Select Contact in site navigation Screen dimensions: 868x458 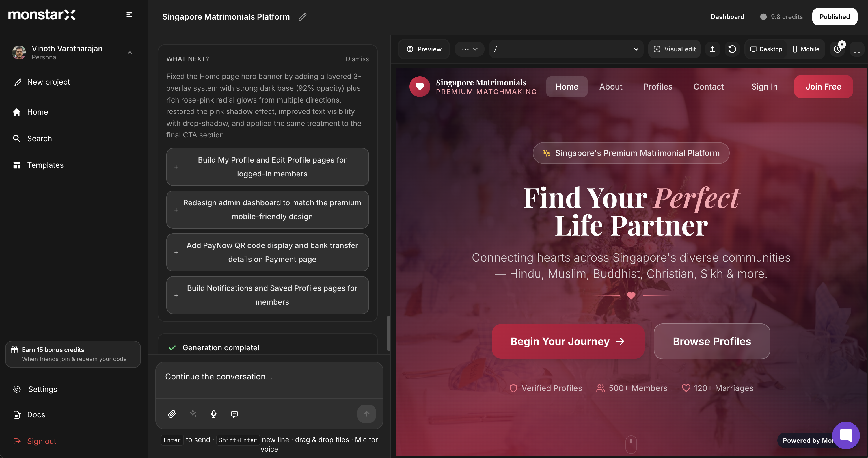708,87
